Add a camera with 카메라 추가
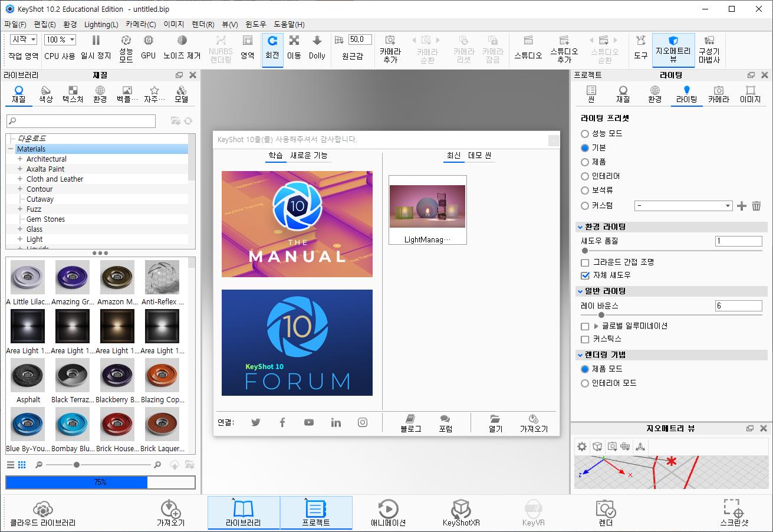Viewport: 773px width, 532px height. (x=390, y=48)
